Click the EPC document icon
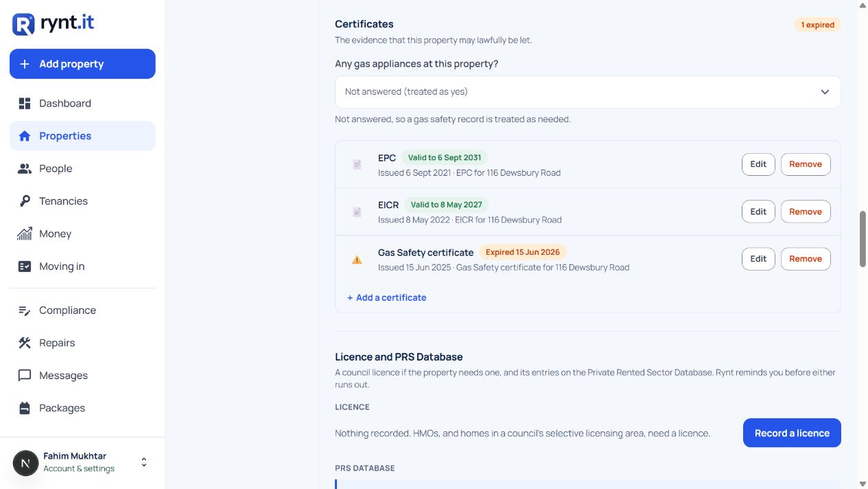 pos(357,165)
